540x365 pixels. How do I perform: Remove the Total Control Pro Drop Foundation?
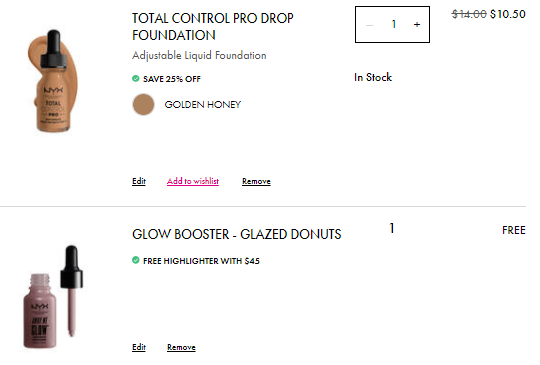click(256, 181)
